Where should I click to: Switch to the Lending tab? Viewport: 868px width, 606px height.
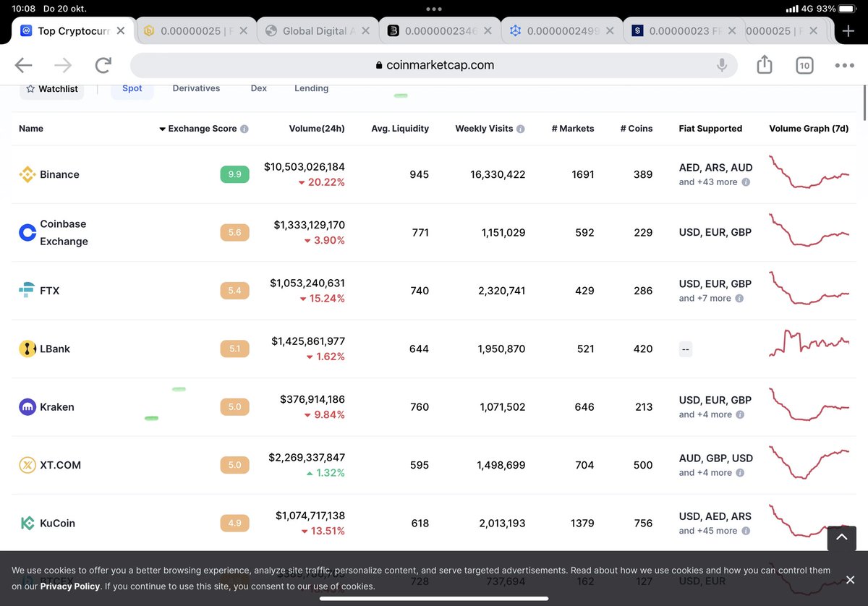(x=311, y=88)
